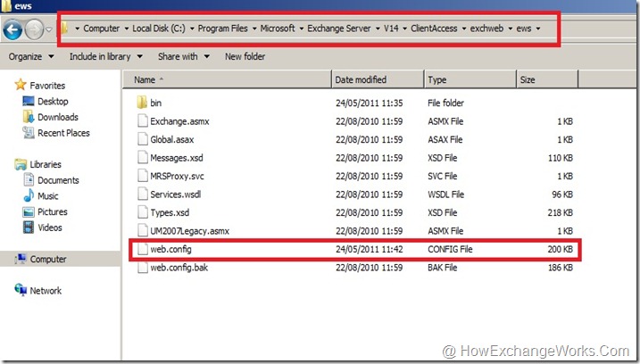Screen dimensions: 640x364
Task: Click the Videos filmstrip icon
Action: point(29,227)
